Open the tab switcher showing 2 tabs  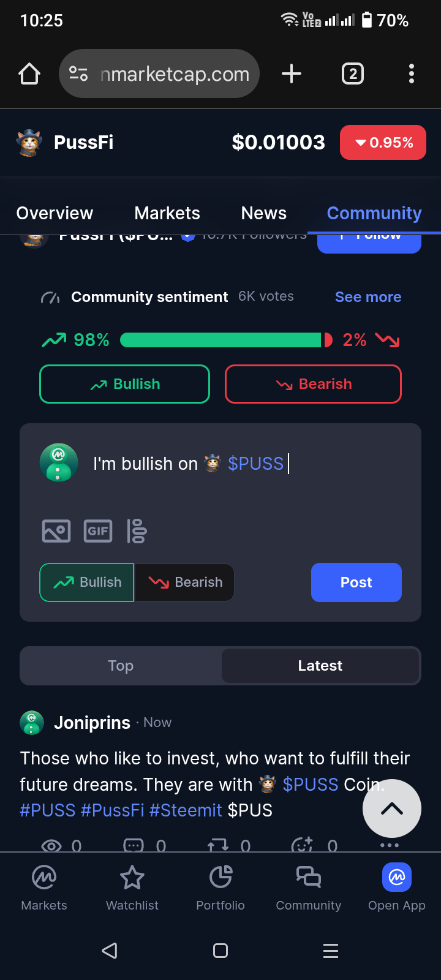pyautogui.click(x=352, y=74)
